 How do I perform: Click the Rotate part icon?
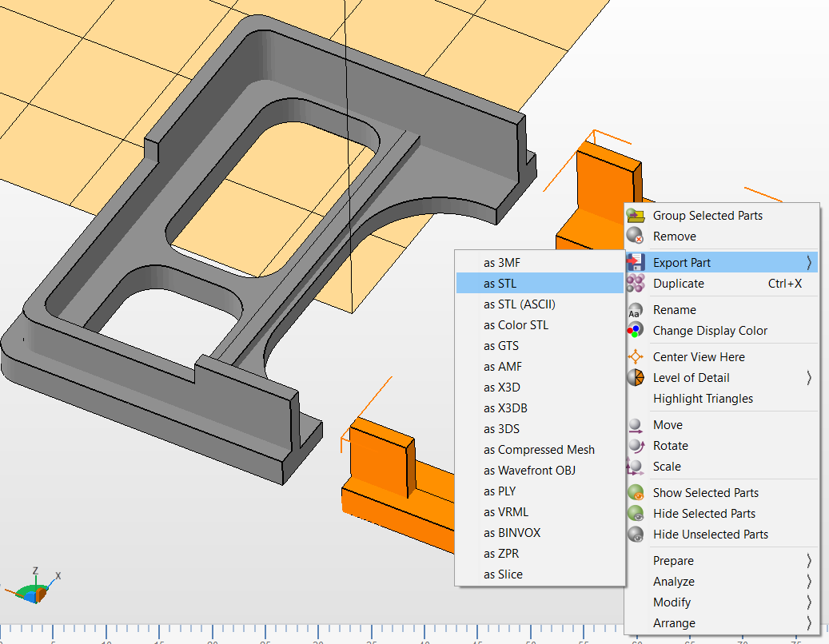(636, 446)
